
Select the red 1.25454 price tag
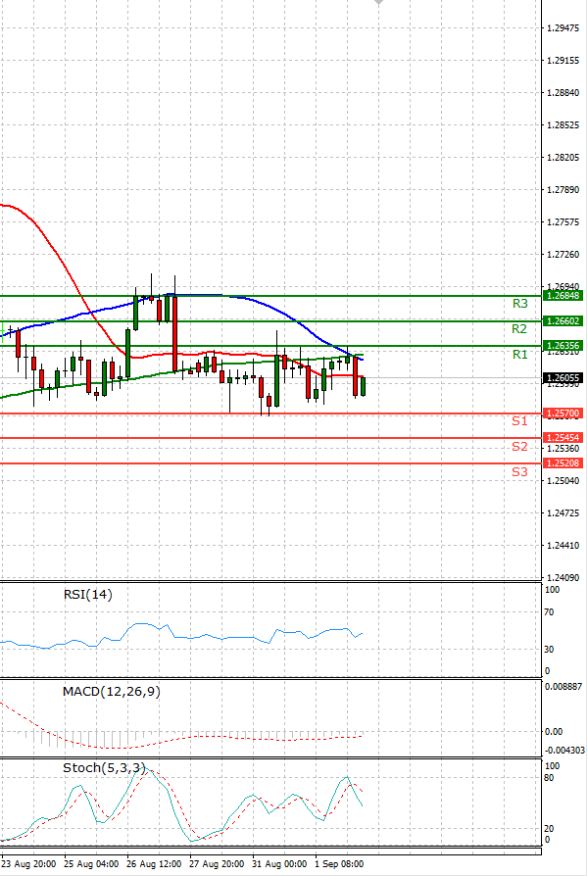pos(563,437)
